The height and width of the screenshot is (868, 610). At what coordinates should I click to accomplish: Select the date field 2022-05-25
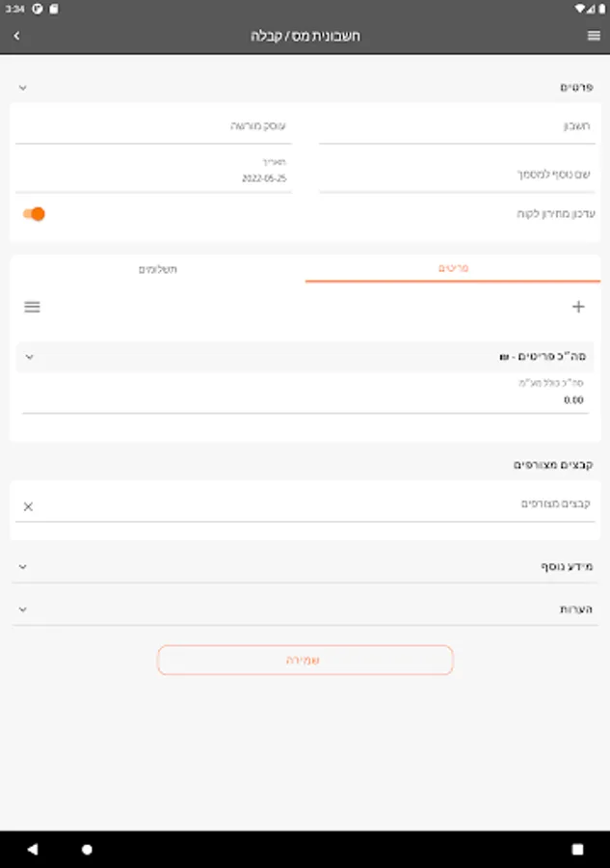click(x=154, y=172)
